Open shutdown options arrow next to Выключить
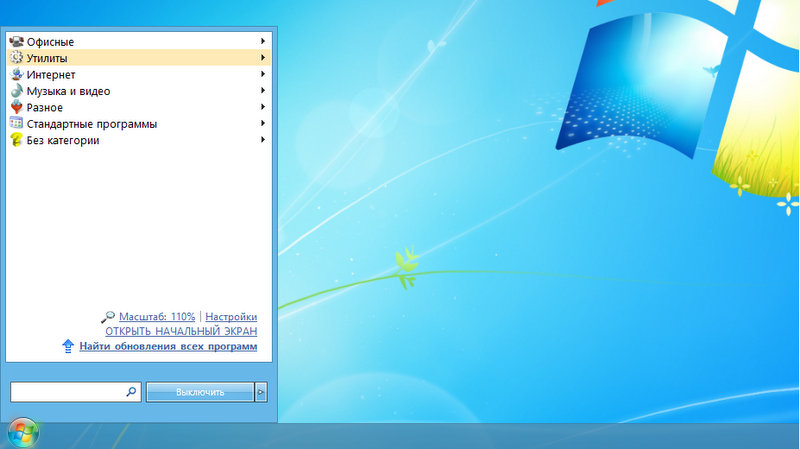The height and width of the screenshot is (449, 800). click(x=261, y=392)
